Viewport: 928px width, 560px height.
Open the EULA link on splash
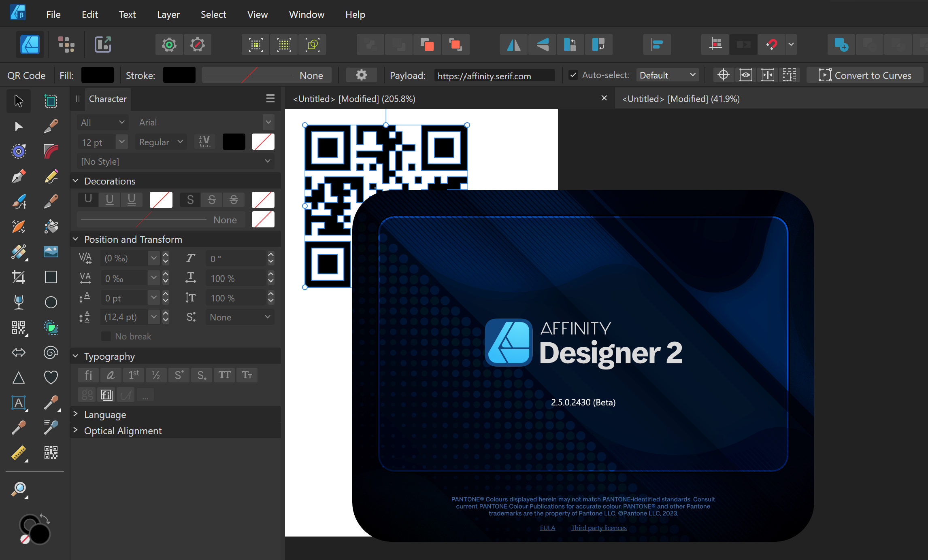547,528
